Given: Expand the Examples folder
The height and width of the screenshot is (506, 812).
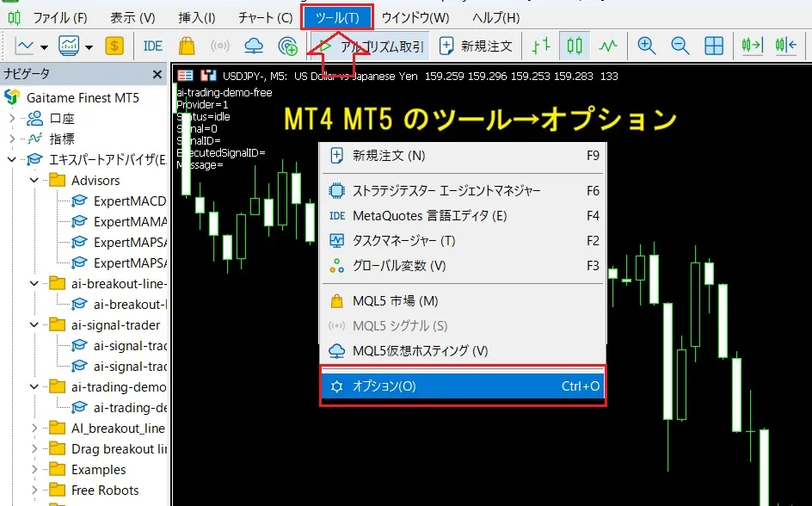Looking at the screenshot, I should click(x=34, y=470).
